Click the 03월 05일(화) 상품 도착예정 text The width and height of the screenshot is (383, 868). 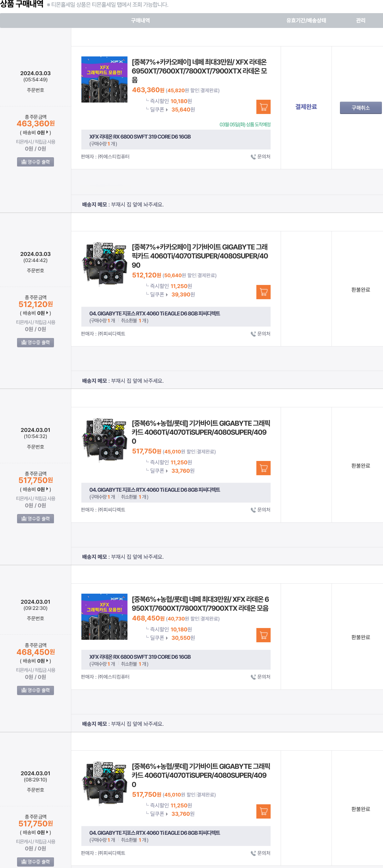[245, 125]
